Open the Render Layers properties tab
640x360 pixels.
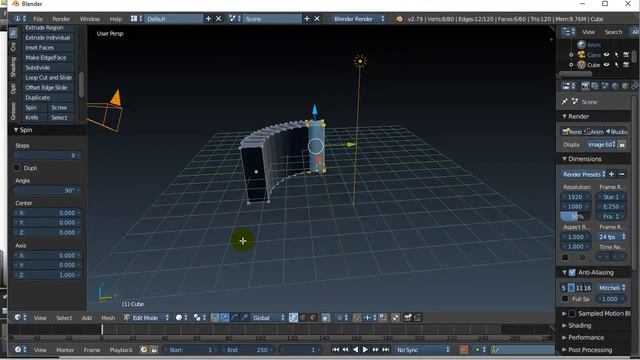coord(595,86)
